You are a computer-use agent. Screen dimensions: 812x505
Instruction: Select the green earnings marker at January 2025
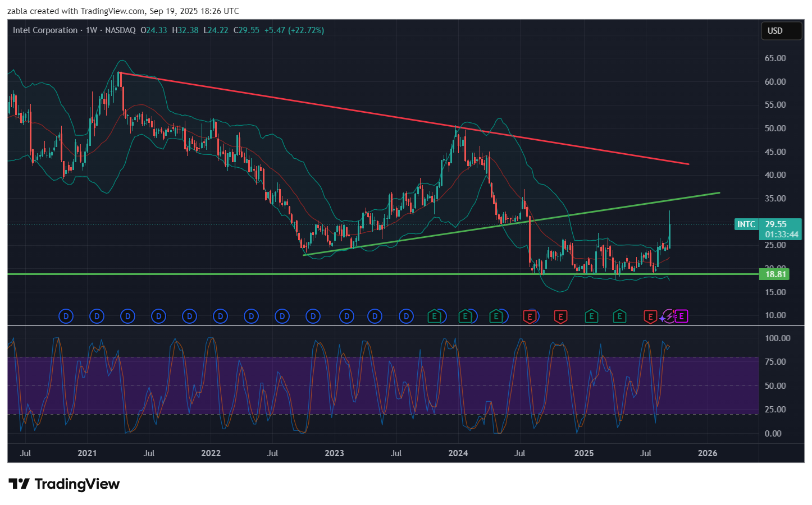click(591, 316)
